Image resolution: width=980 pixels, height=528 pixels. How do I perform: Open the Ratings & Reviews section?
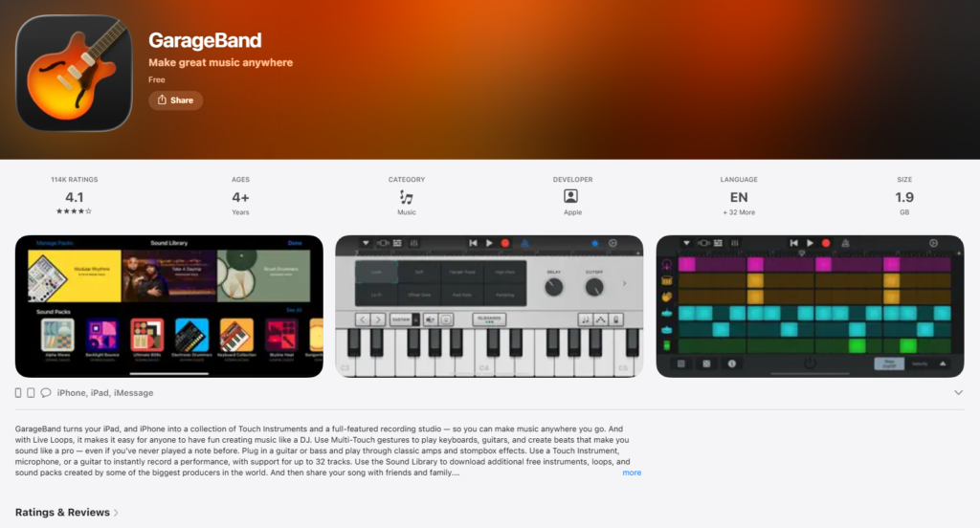click(x=67, y=513)
